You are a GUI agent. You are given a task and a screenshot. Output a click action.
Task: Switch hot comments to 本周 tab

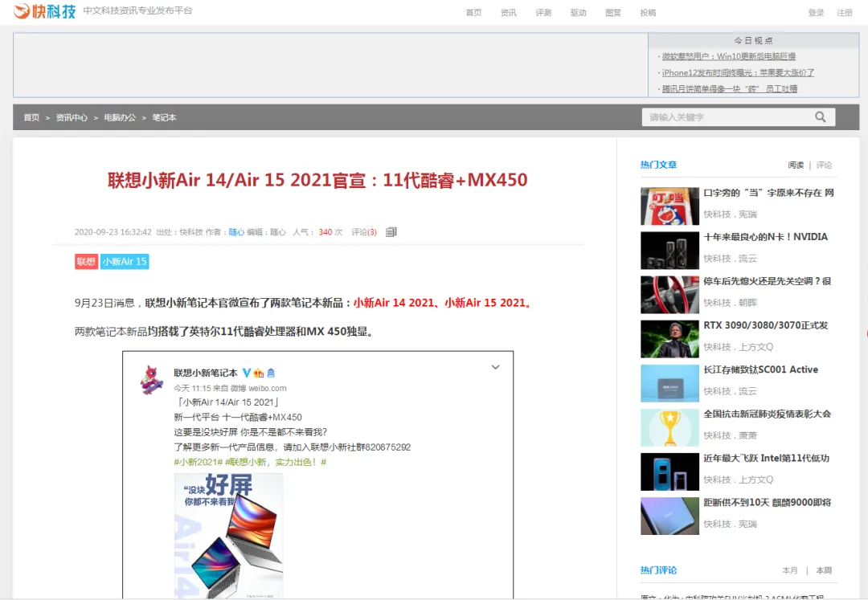coord(824,570)
